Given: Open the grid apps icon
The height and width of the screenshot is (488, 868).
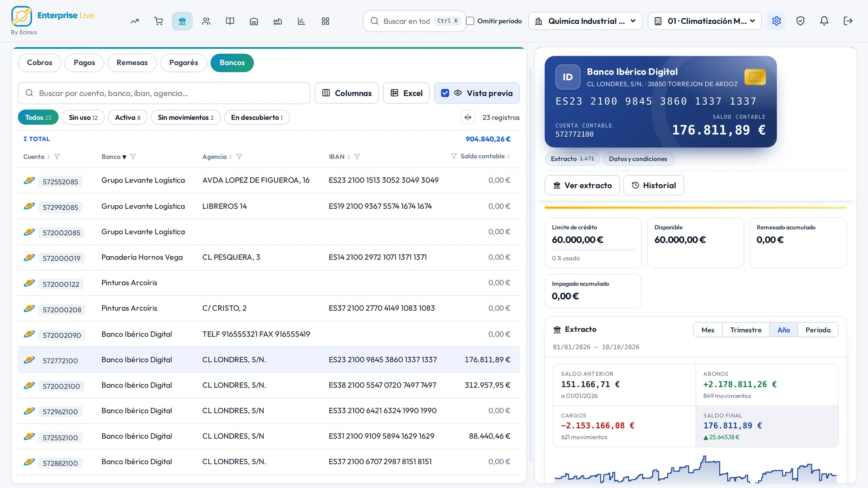Looking at the screenshot, I should [325, 21].
